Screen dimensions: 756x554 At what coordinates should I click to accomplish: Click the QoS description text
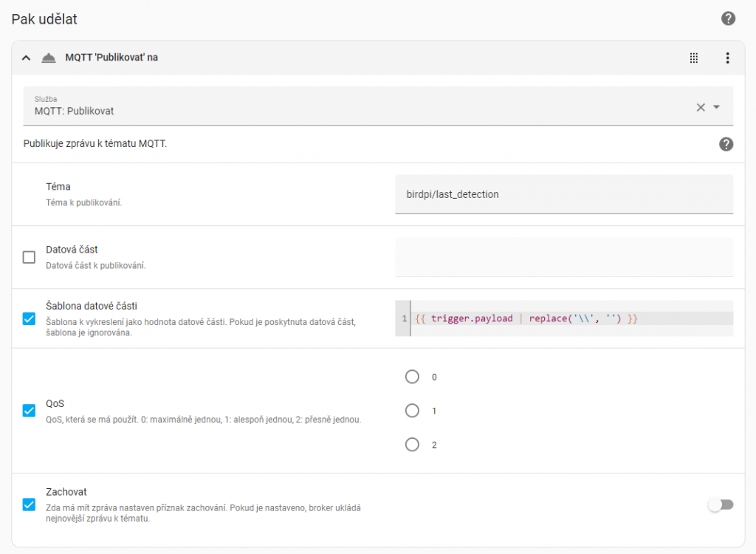(x=204, y=420)
